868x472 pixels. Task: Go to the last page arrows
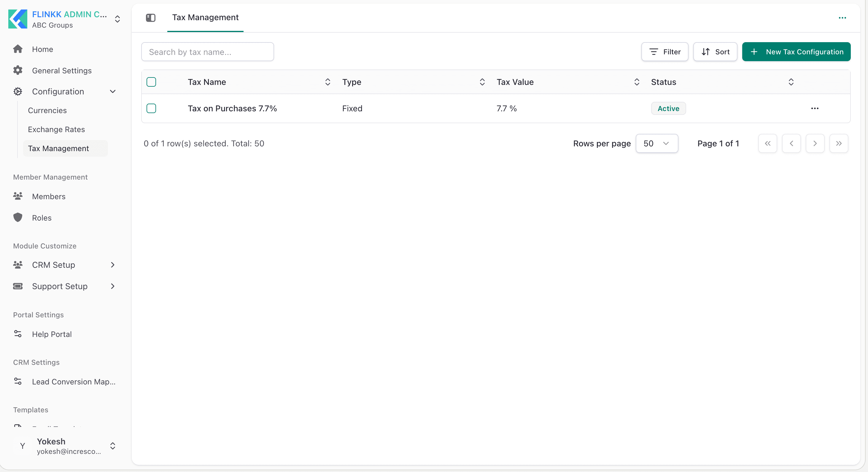click(839, 143)
